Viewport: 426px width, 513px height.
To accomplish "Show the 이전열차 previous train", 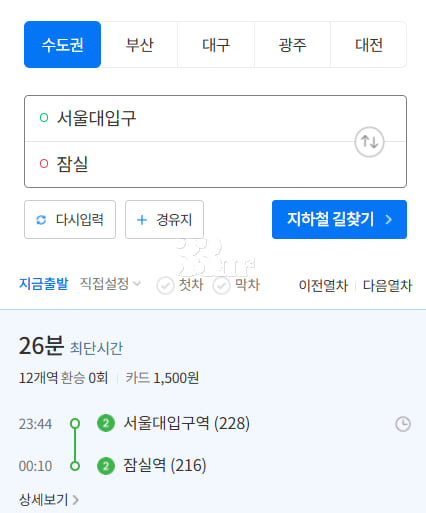I will coord(323,286).
